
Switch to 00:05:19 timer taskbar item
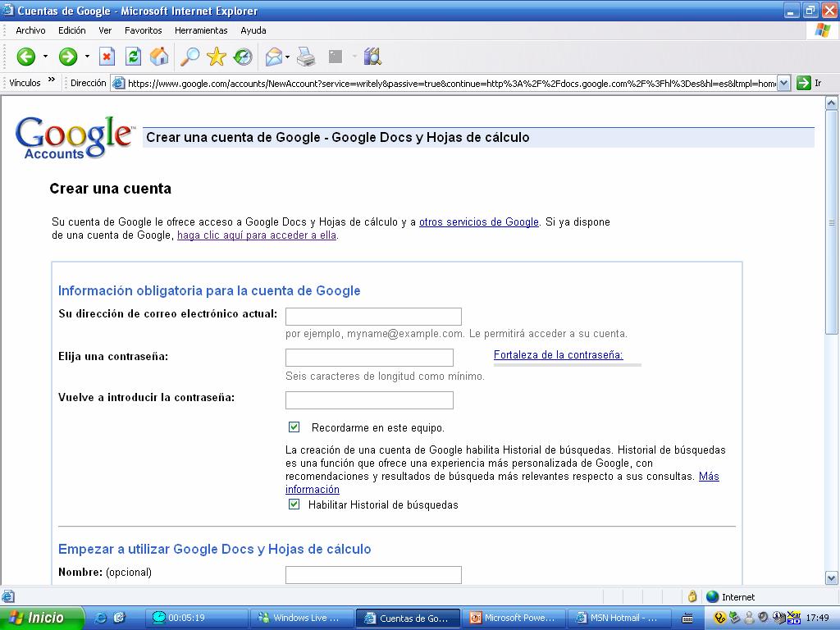point(197,618)
